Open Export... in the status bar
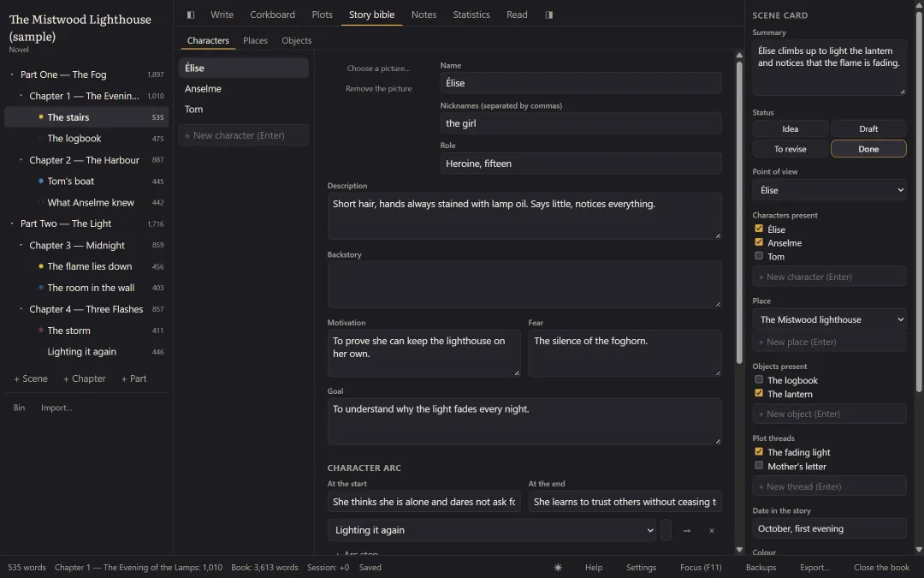The height and width of the screenshot is (578, 924). coord(814,568)
